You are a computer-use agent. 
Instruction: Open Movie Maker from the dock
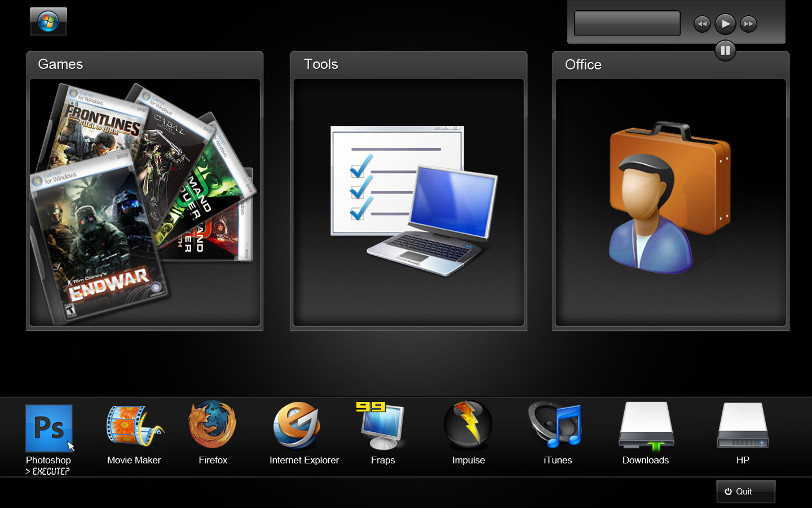tap(134, 427)
